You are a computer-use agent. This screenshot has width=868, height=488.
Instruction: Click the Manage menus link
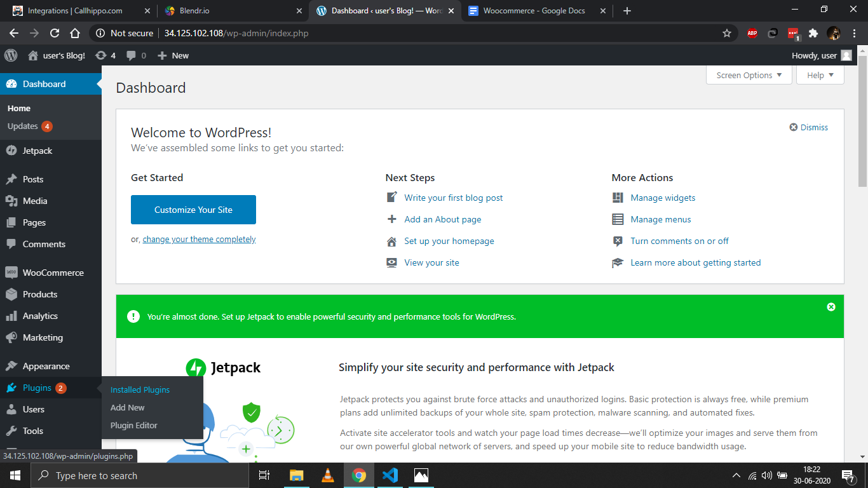tap(661, 219)
